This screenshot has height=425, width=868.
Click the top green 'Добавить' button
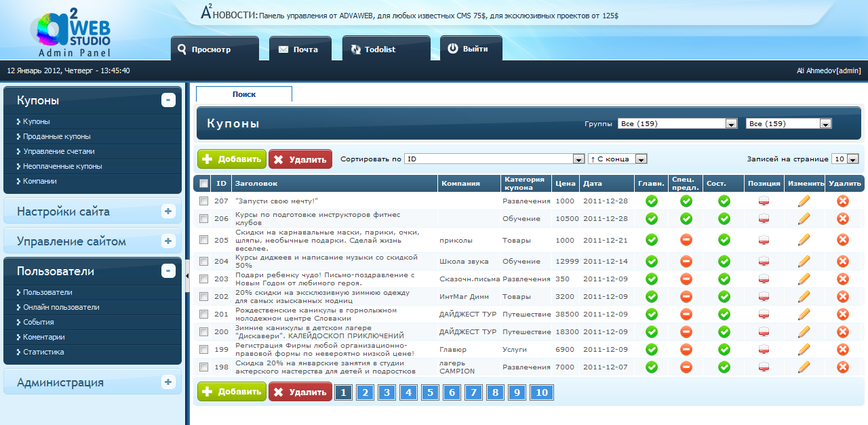232,159
